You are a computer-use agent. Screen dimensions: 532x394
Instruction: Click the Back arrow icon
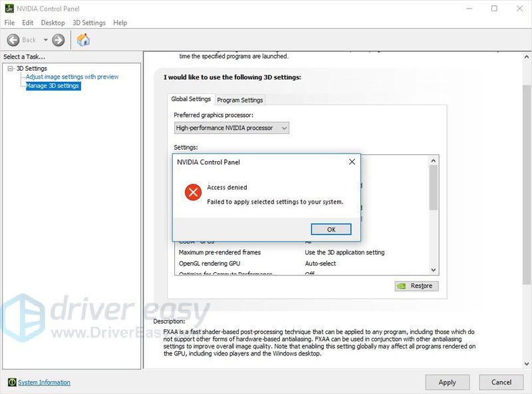13,40
